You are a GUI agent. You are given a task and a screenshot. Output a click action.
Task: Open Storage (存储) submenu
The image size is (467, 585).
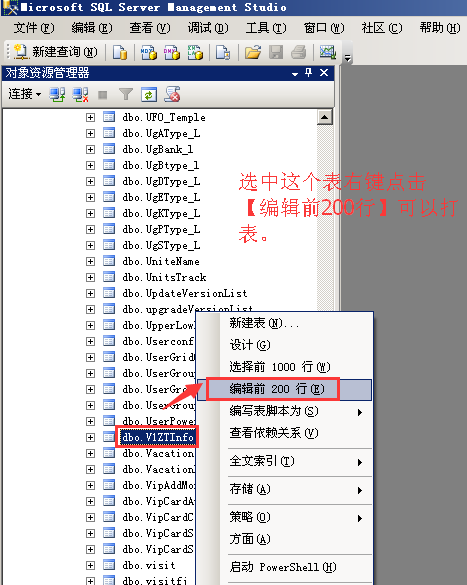[284, 489]
